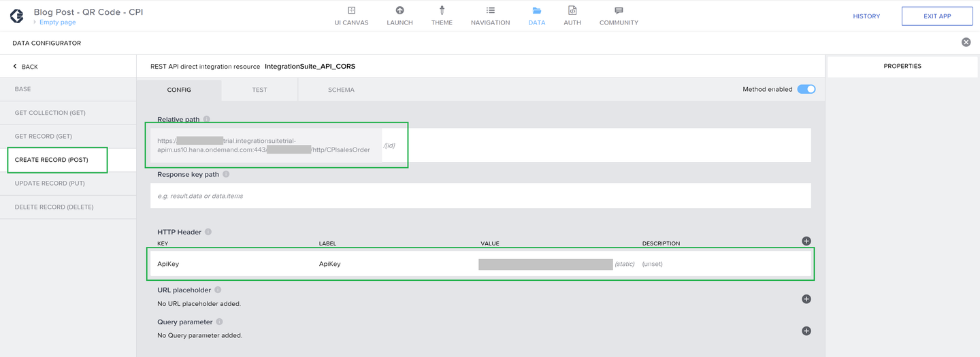Switch to the SCHEMA tab
The image size is (980, 357).
coord(341,90)
